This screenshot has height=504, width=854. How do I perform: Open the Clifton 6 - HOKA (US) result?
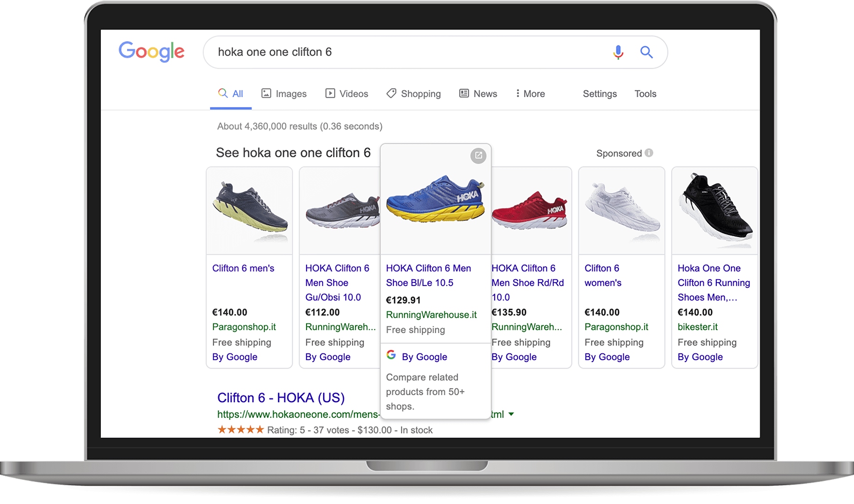[x=280, y=398]
